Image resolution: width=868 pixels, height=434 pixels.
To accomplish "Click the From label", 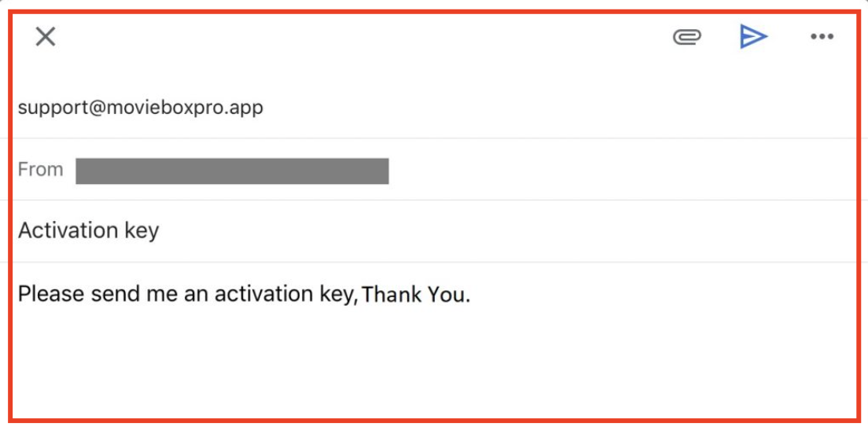I will [40, 169].
